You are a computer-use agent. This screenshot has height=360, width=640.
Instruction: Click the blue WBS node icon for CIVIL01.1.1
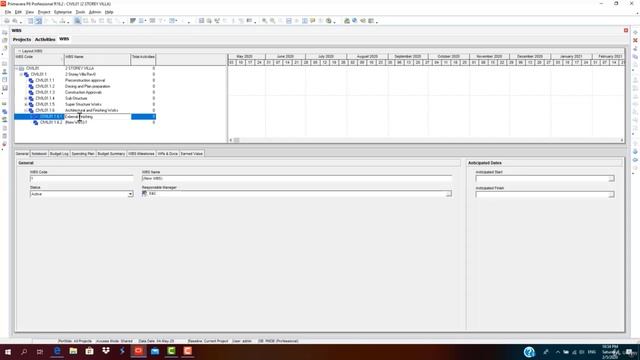[31, 80]
